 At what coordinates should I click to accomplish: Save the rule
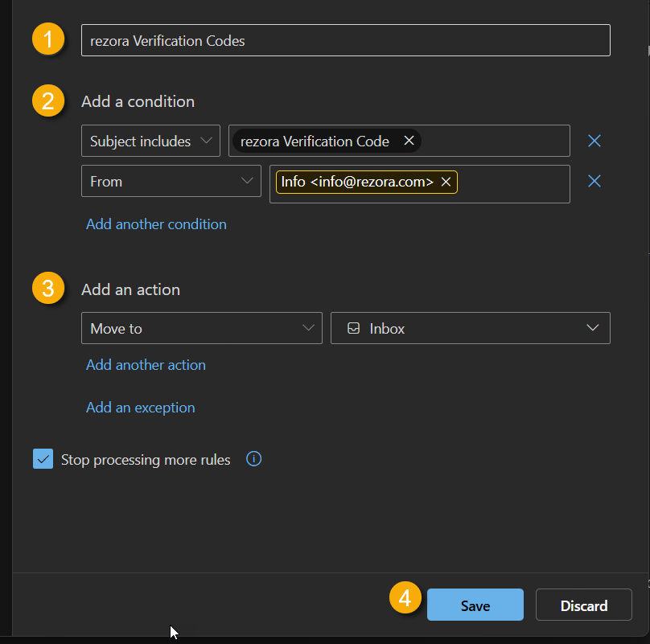point(475,605)
